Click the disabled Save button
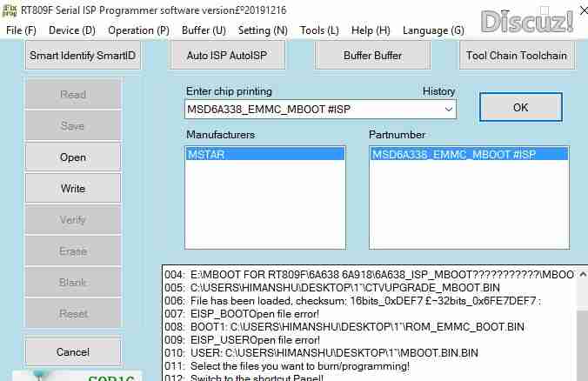The image size is (588, 381). pos(73,125)
